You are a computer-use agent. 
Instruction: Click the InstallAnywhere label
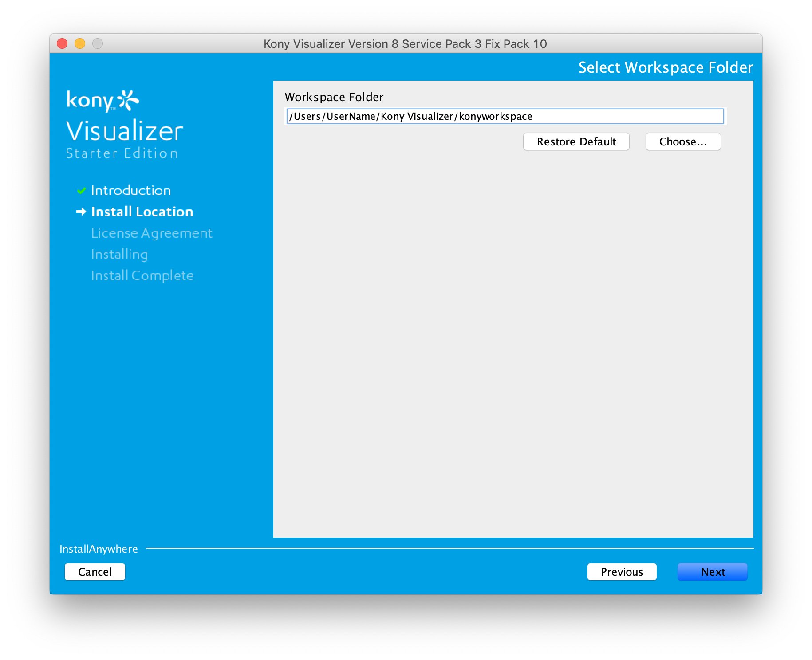coord(99,549)
